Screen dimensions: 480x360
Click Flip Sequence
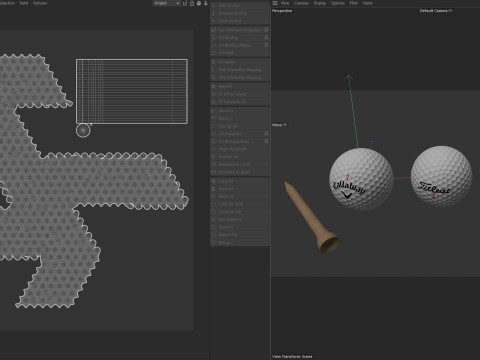tap(240, 219)
